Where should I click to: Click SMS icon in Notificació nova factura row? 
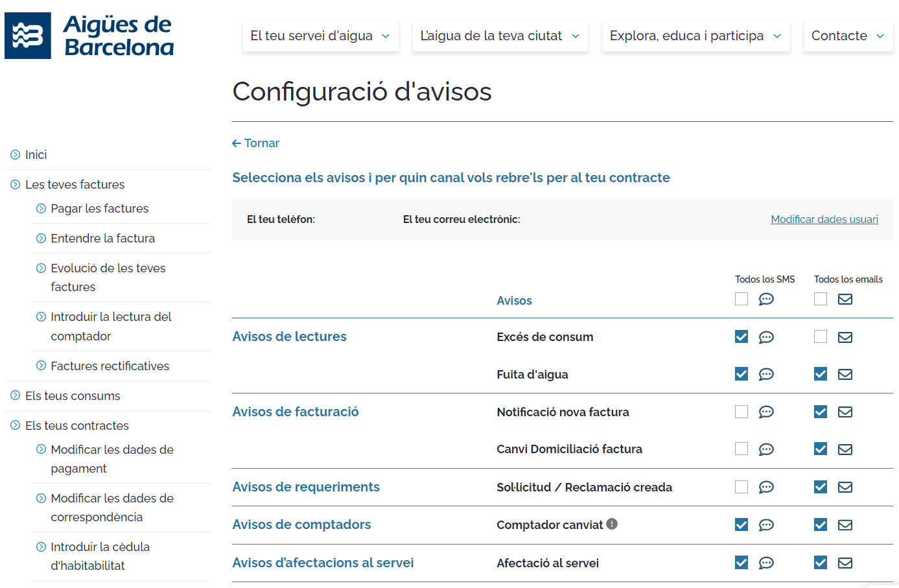pos(766,412)
